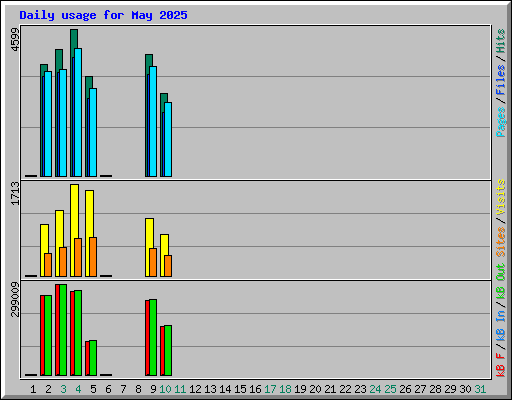Click the 'Pages' legend label
The image size is (512, 400).
(500, 122)
